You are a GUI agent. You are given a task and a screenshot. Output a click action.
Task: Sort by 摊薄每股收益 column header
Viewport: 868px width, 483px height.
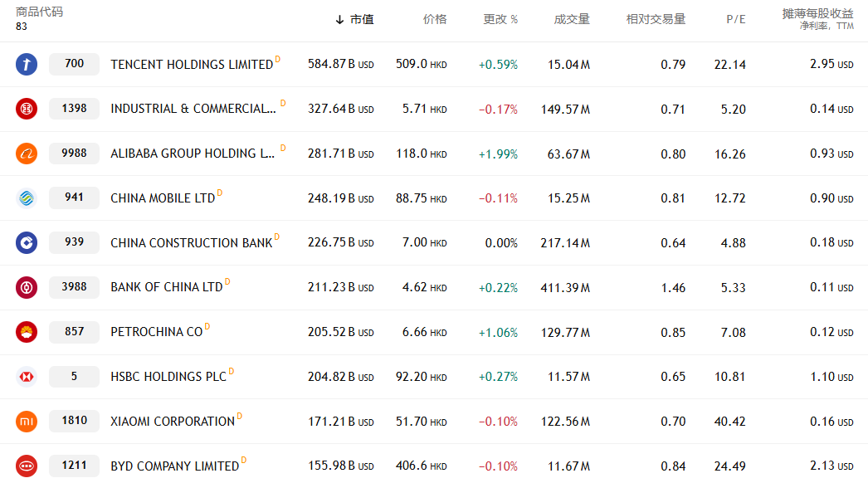point(817,14)
